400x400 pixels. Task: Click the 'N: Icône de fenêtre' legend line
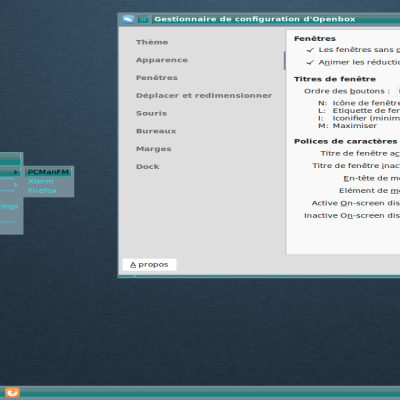pos(359,103)
